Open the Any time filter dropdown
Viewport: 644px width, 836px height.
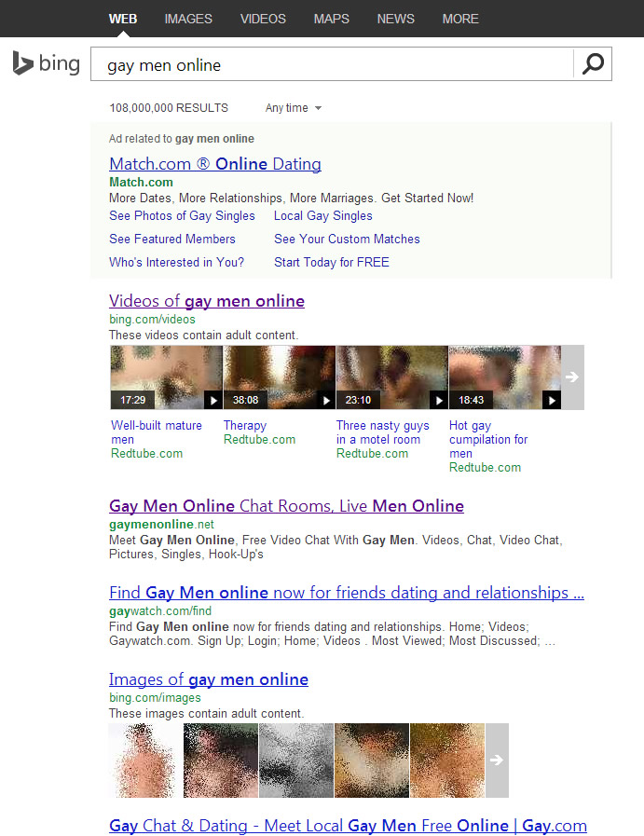pos(294,108)
